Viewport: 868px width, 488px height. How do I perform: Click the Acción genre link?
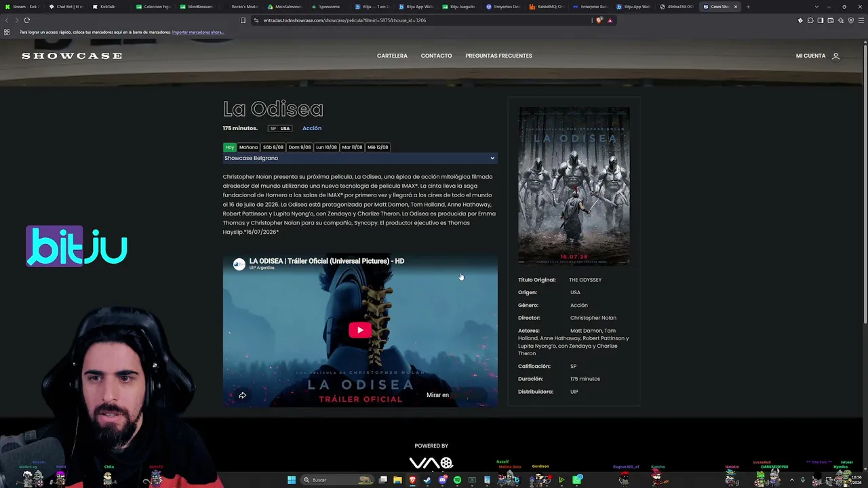[312, 128]
